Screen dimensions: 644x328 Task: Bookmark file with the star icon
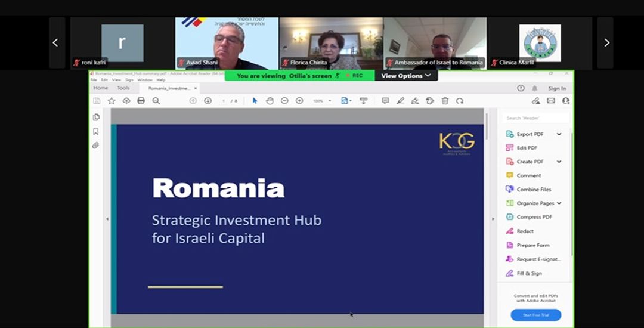pyautogui.click(x=112, y=101)
